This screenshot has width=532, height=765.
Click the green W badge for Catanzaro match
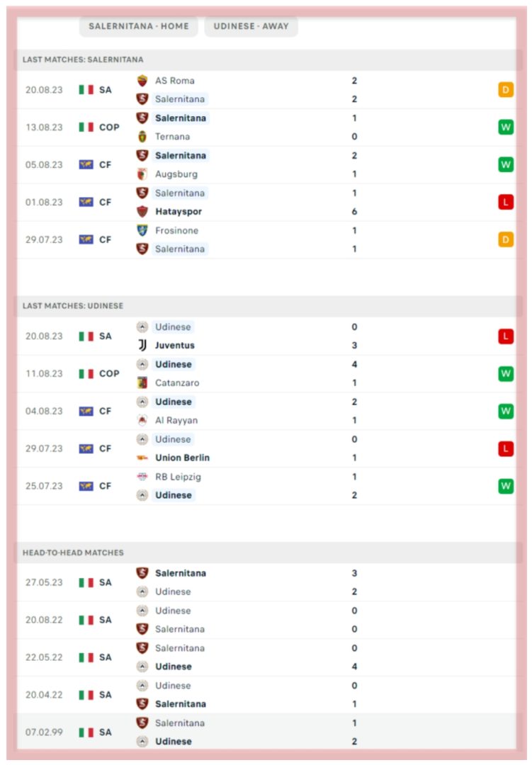coord(506,374)
